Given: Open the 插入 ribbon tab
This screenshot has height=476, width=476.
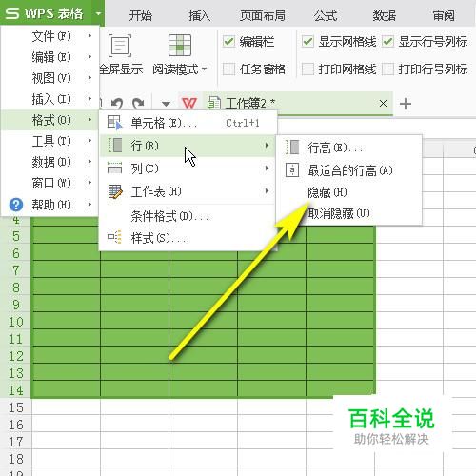Looking at the screenshot, I should (x=199, y=15).
